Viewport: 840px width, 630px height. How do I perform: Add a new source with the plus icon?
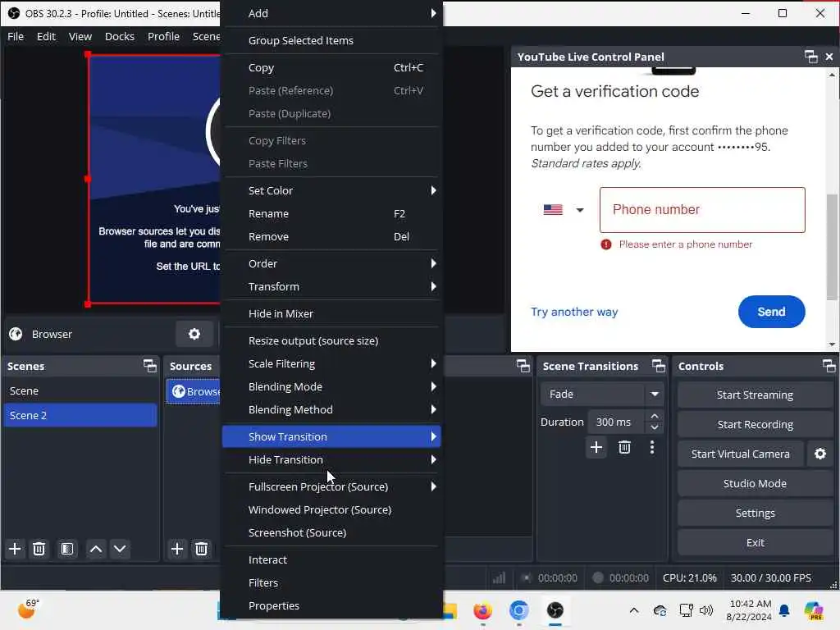[177, 549]
